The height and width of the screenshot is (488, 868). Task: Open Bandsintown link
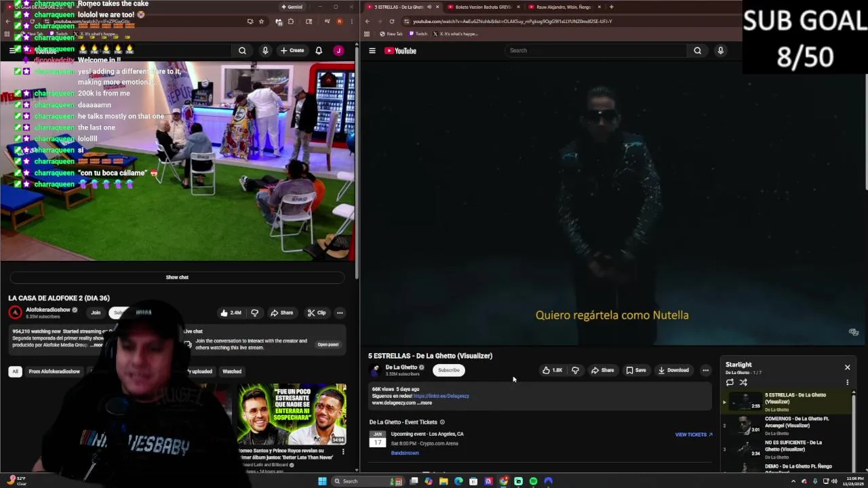tap(405, 453)
